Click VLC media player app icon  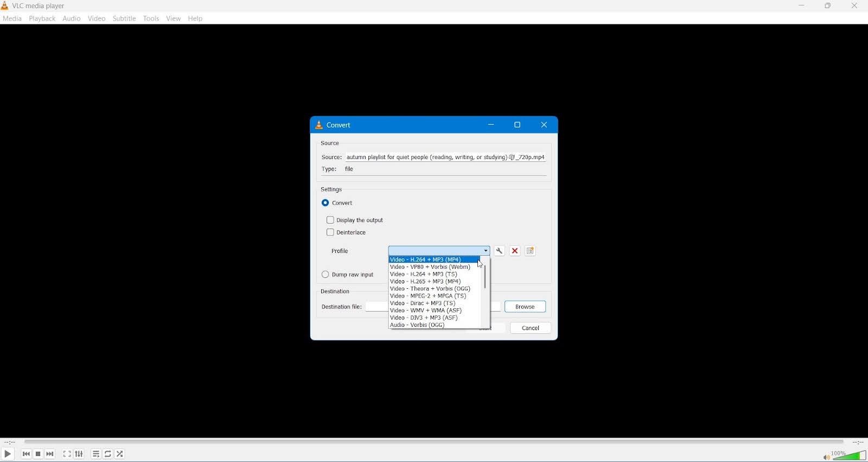(5, 6)
